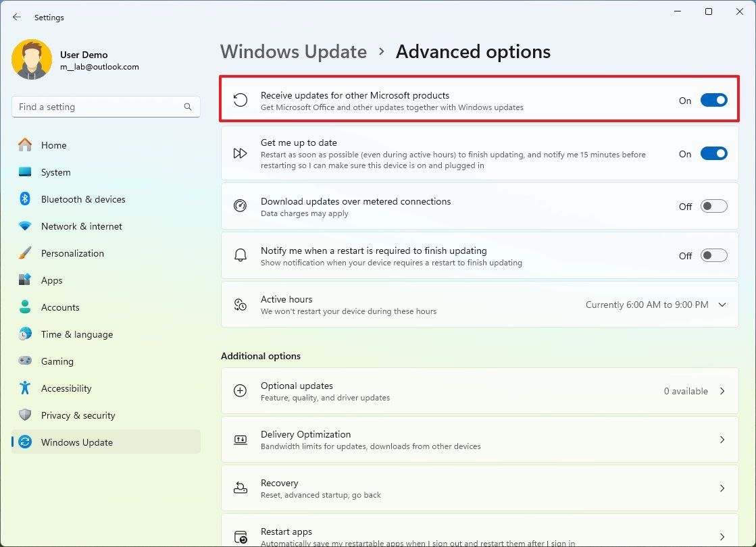The height and width of the screenshot is (547, 756).
Task: Turn off Receive updates for other Microsoft products
Action: pos(713,100)
